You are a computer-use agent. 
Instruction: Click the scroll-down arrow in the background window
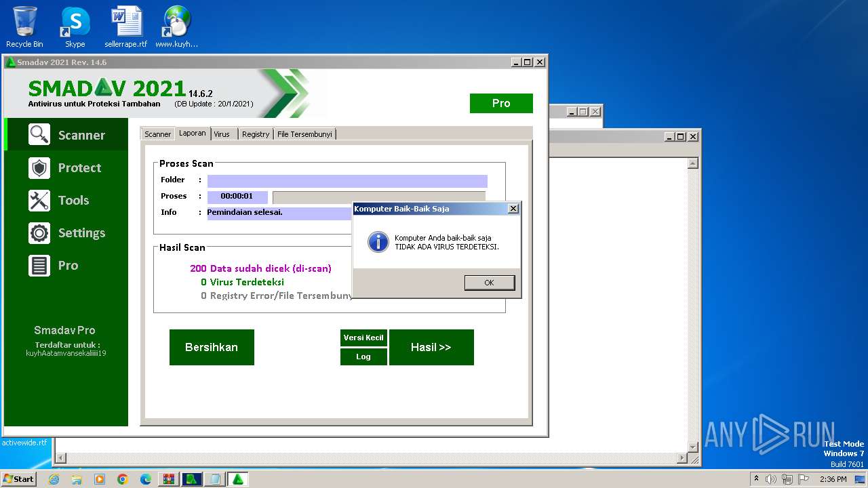pos(693,447)
